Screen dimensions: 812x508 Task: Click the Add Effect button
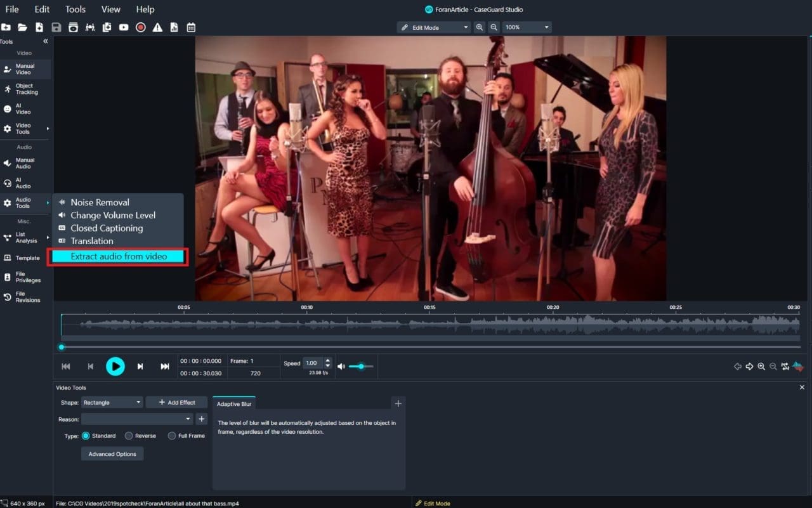click(176, 402)
